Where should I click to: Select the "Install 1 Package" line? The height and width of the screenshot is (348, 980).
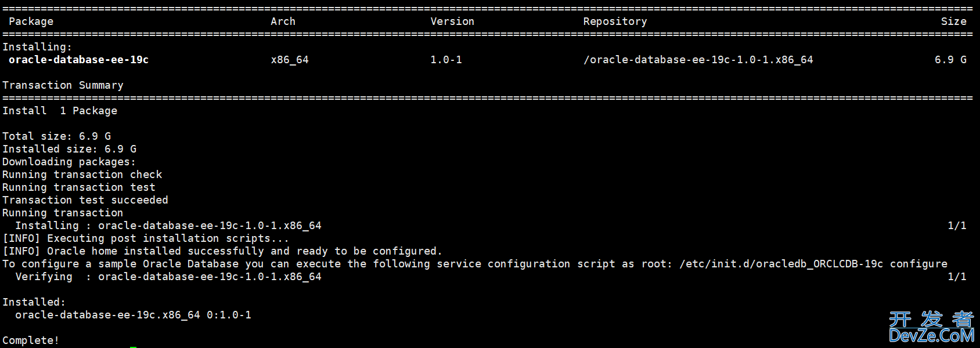click(x=60, y=111)
